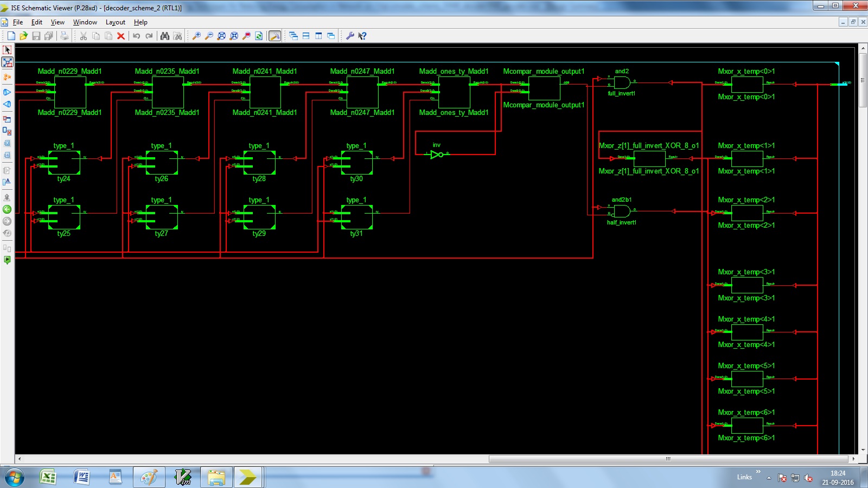868x488 pixels.
Task: Click the green flag icon in sidebar
Action: [x=7, y=260]
